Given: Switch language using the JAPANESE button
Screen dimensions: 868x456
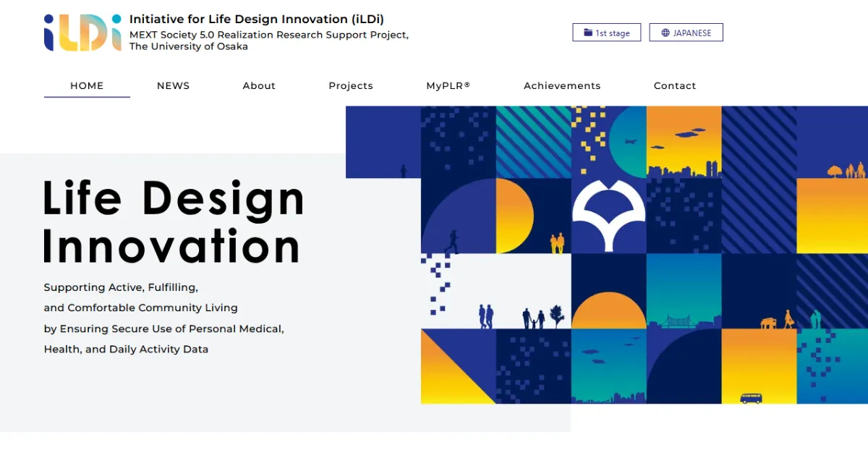Looking at the screenshot, I should 686,32.
